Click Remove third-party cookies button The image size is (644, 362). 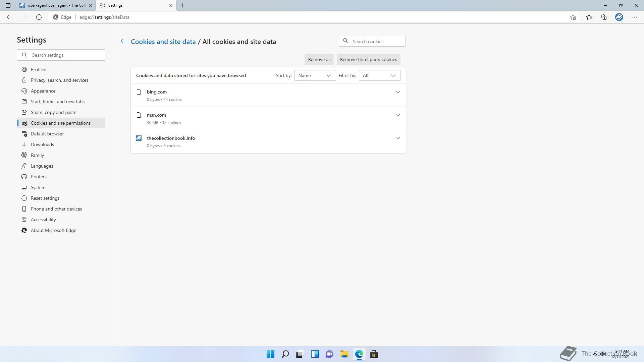368,59
